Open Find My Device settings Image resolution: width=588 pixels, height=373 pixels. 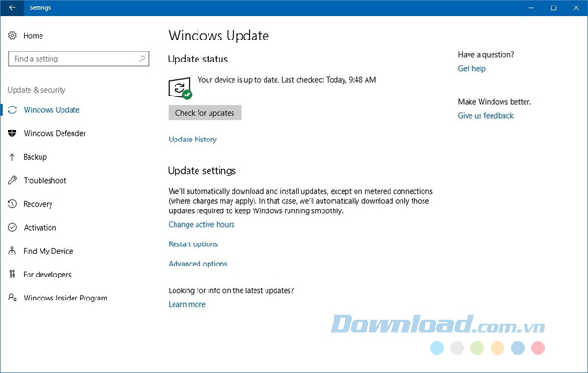pyautogui.click(x=48, y=251)
